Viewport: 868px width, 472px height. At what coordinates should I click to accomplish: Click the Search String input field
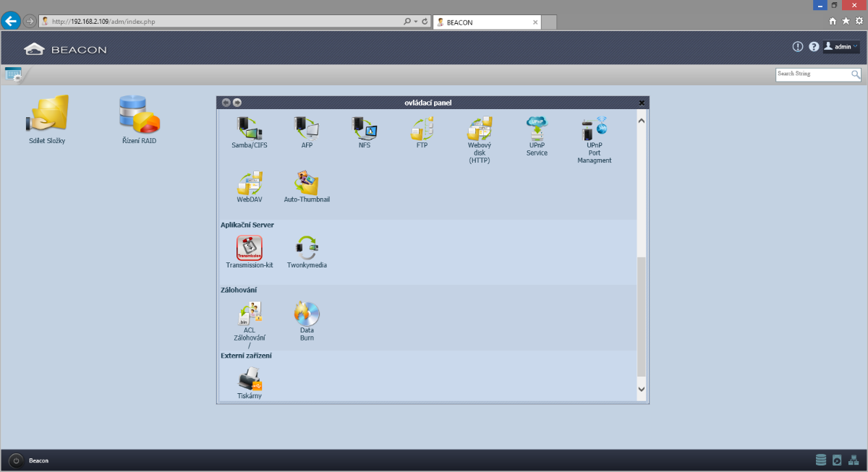(x=813, y=74)
